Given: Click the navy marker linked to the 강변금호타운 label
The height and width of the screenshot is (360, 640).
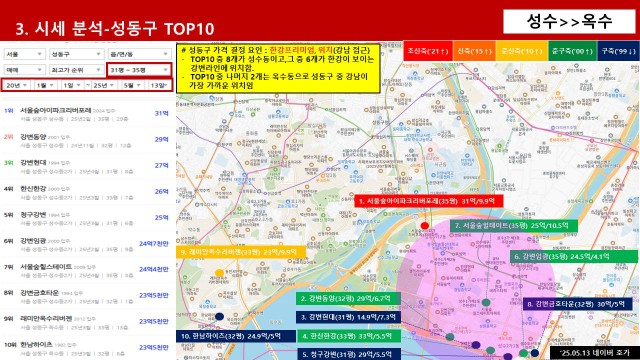Looking at the screenshot, I should [534, 353].
